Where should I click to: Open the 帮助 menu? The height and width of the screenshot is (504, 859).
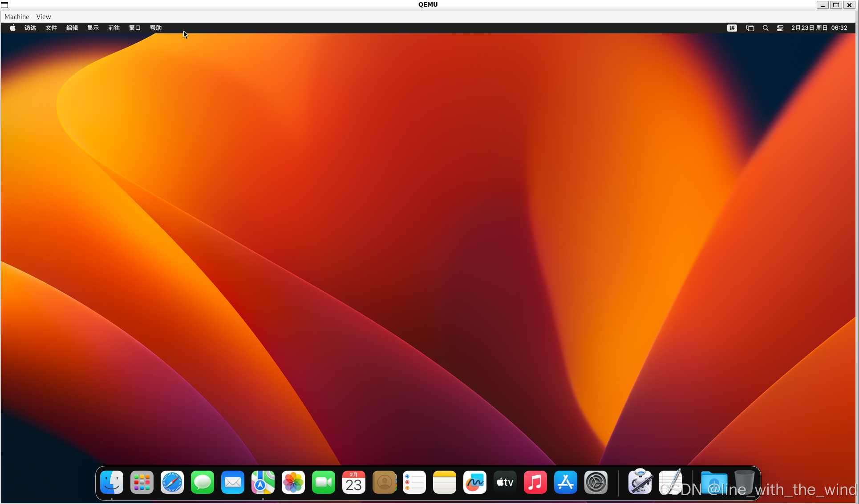(x=156, y=28)
